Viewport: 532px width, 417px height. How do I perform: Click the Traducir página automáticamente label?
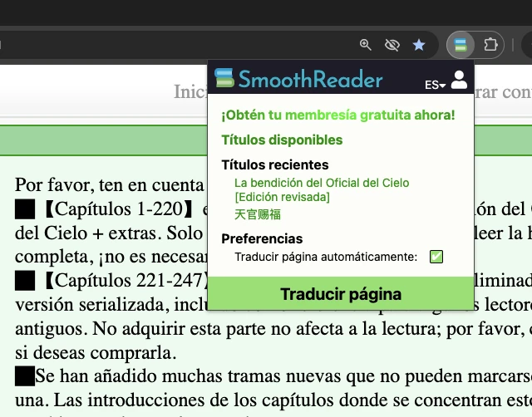(326, 257)
